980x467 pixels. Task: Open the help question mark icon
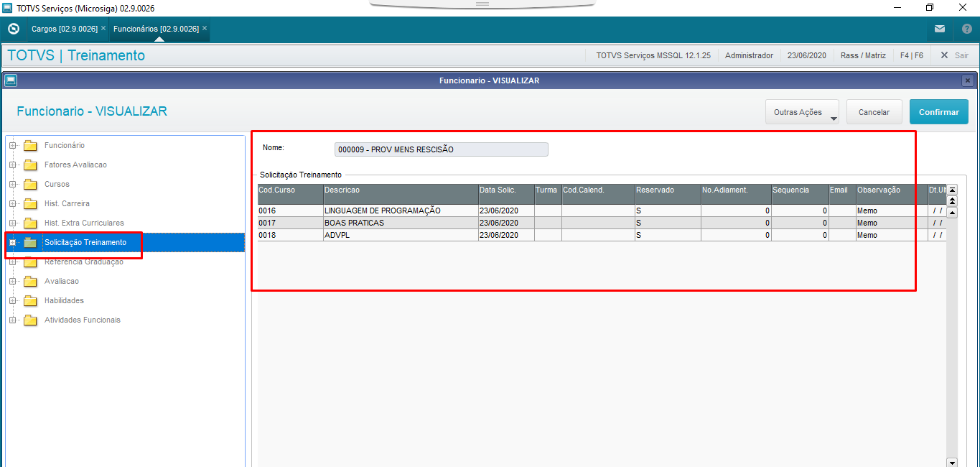point(967,29)
